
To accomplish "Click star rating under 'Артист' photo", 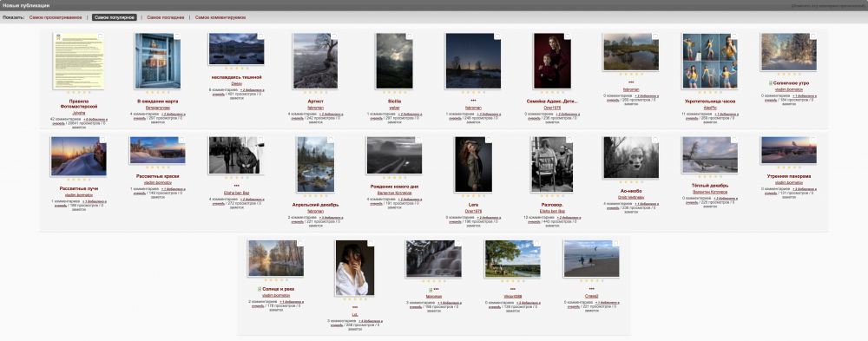I will click(315, 93).
